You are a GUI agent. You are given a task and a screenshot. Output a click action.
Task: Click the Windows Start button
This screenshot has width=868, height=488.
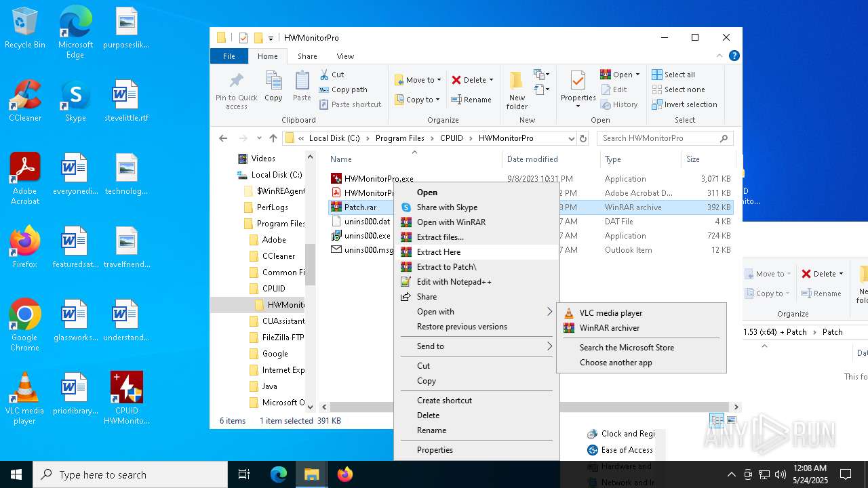pyautogui.click(x=16, y=474)
